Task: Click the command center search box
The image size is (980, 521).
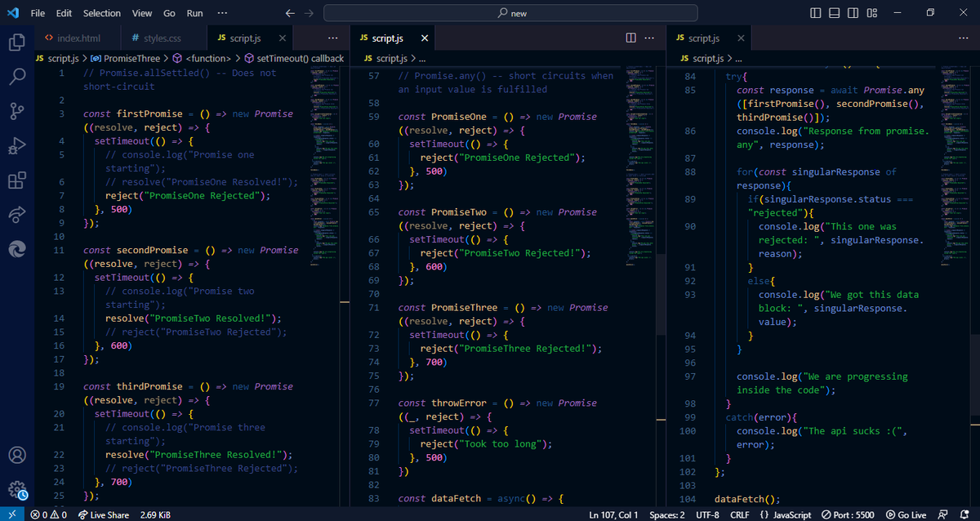Action: tap(510, 13)
